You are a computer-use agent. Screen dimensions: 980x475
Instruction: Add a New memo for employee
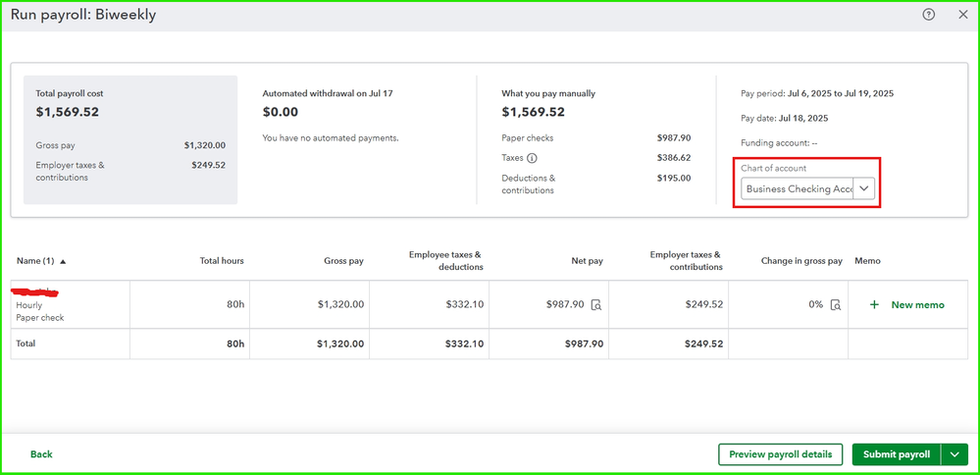pos(907,305)
